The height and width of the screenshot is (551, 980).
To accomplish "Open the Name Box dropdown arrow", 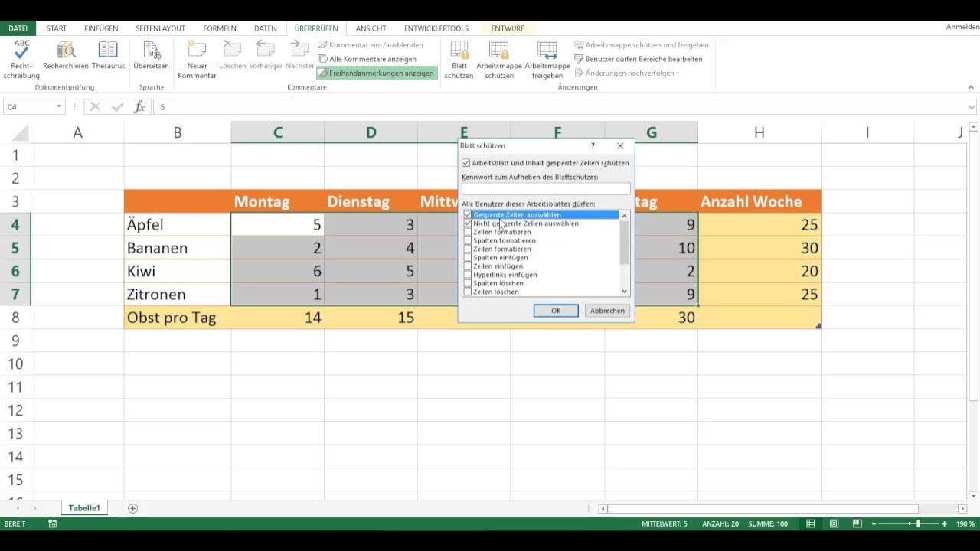I will [59, 107].
